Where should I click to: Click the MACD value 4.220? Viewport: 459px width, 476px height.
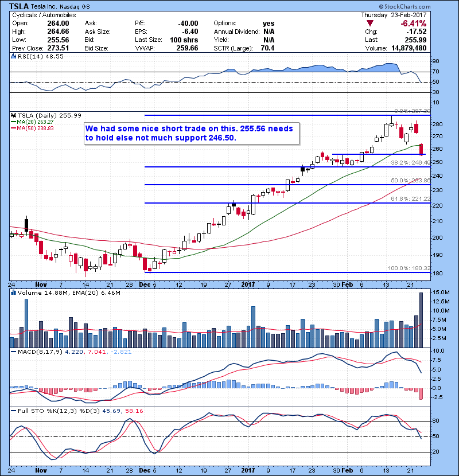pos(74,352)
